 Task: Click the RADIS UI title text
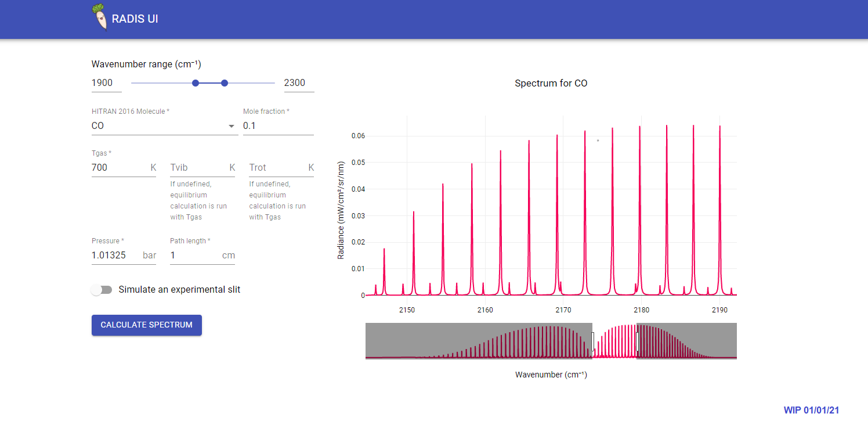click(x=135, y=19)
